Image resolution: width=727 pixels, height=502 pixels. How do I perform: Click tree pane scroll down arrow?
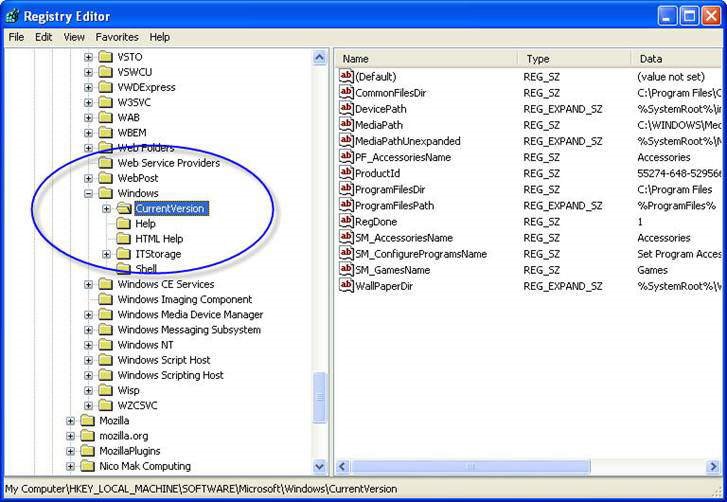click(x=319, y=466)
